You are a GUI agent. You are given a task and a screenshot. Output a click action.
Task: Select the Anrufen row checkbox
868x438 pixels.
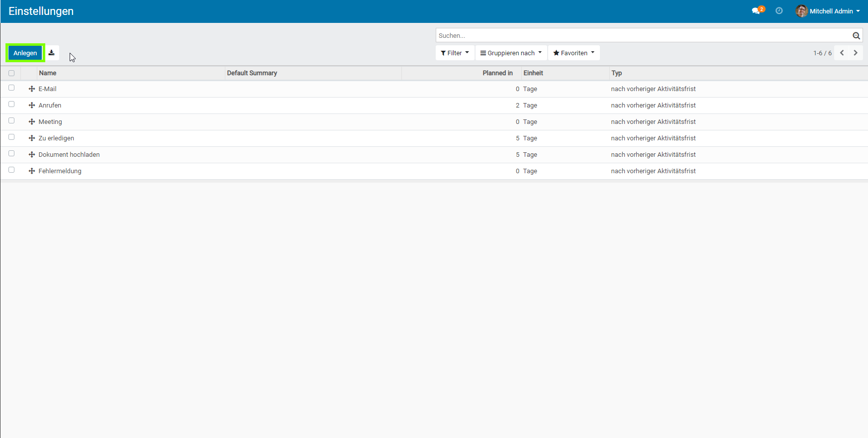11,105
